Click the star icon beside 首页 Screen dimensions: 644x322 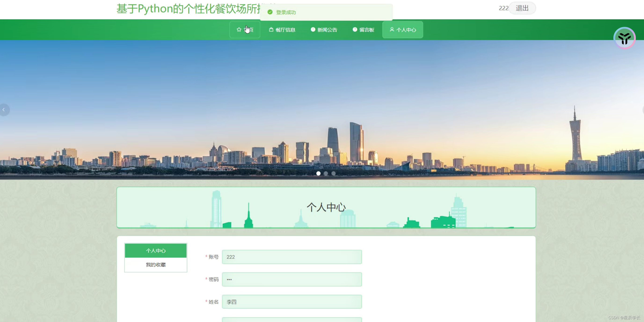(x=239, y=29)
